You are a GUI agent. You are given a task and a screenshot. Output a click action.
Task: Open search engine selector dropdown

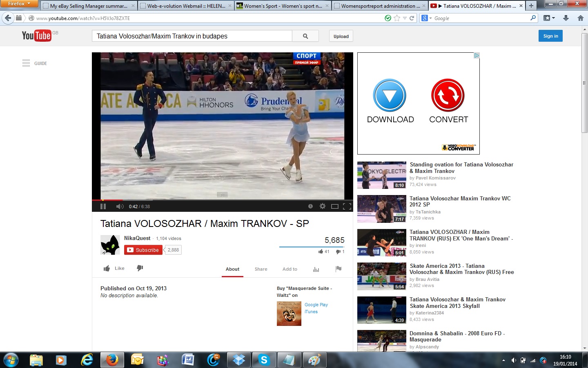tap(426, 18)
